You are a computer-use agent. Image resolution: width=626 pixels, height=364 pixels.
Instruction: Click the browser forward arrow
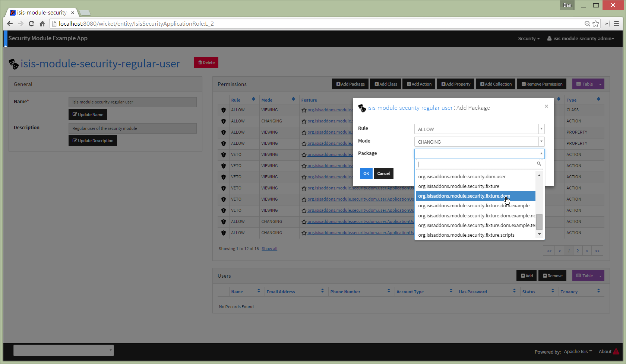(20, 23)
